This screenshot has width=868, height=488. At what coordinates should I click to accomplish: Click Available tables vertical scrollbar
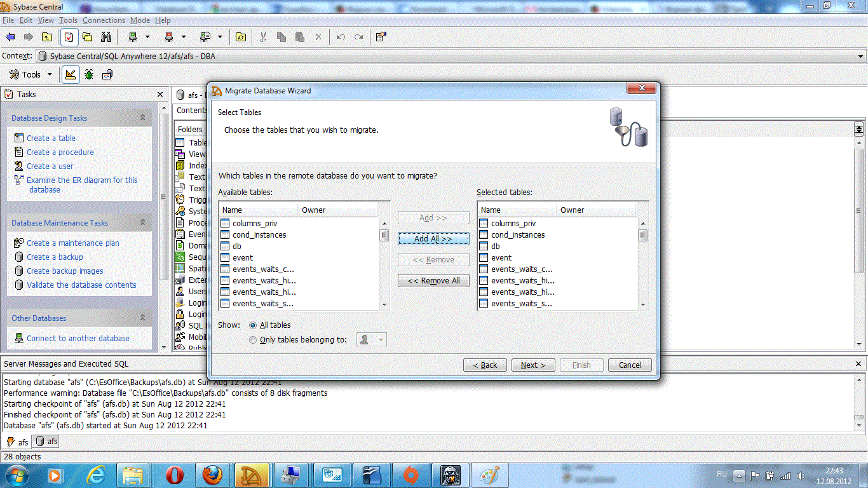coord(384,264)
